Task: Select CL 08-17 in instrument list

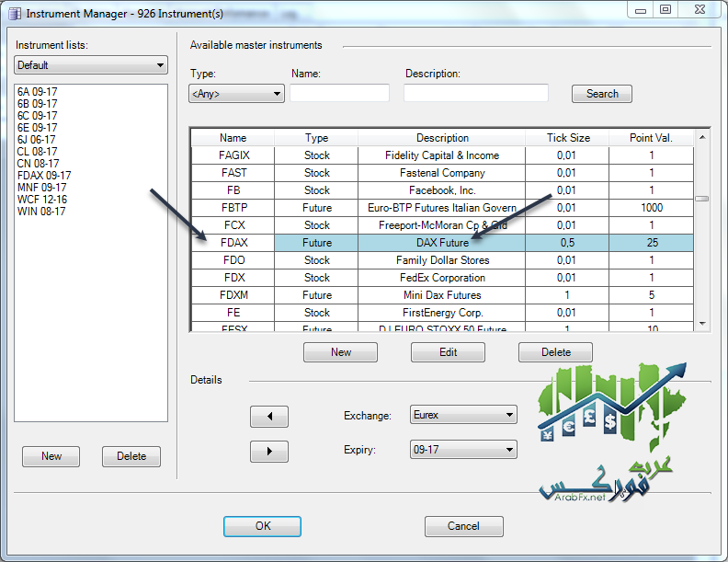Action: pos(38,152)
